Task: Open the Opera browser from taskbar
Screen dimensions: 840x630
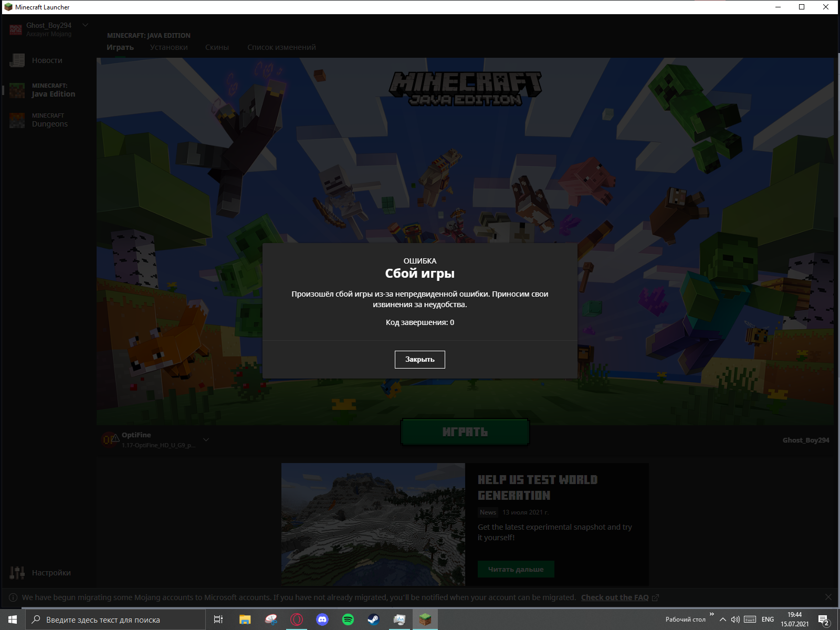Action: tap(297, 619)
